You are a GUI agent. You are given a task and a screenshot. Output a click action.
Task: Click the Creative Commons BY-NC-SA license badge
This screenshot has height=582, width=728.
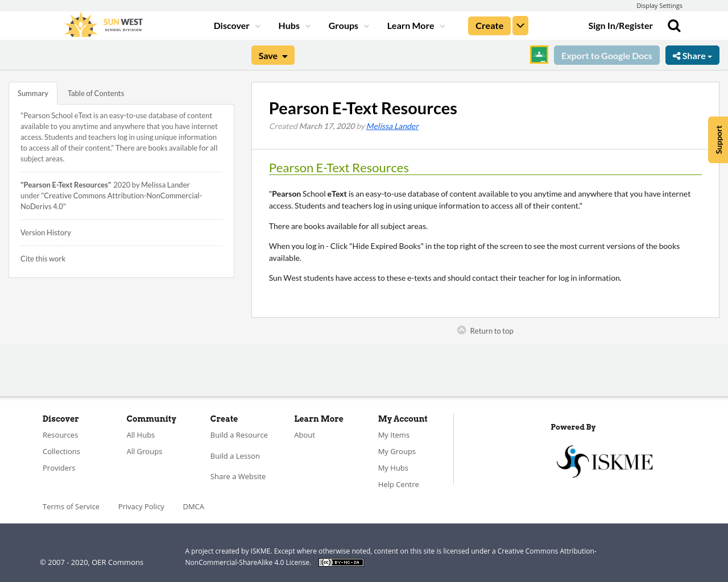point(341,562)
